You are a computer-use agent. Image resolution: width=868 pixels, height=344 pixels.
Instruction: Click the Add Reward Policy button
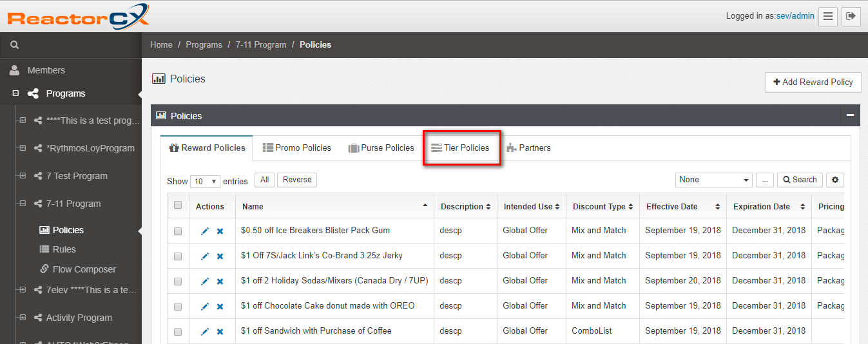point(813,82)
